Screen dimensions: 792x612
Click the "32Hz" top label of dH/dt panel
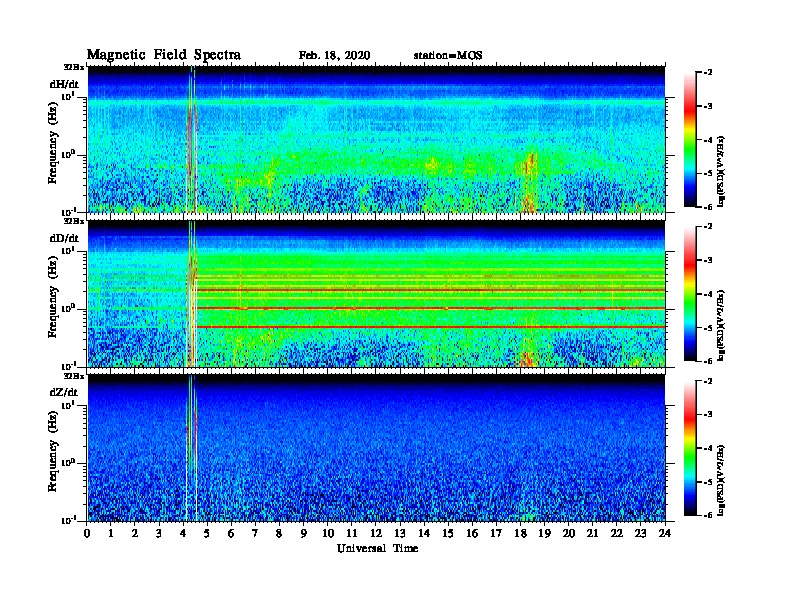click(x=74, y=67)
